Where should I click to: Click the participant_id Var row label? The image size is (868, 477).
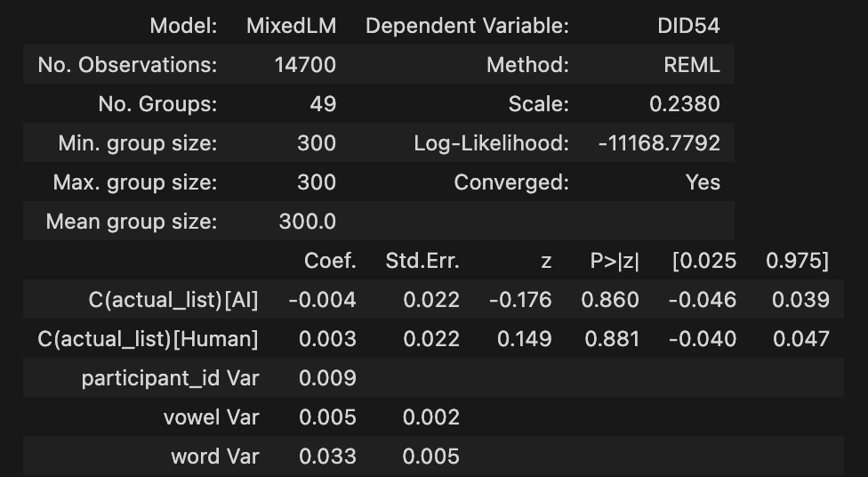[170, 378]
